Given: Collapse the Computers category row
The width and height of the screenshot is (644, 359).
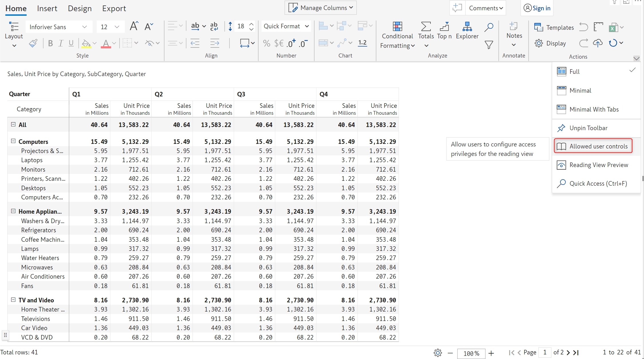Looking at the screenshot, I should click(13, 141).
